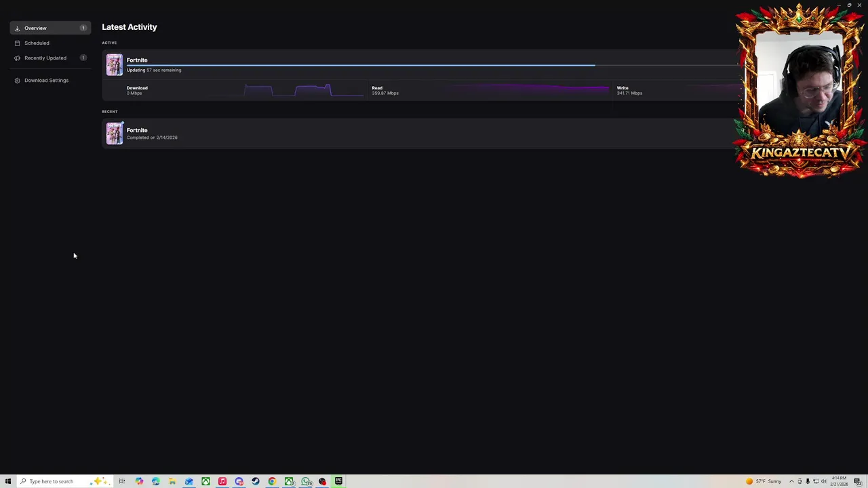Open the 57°F Sunny weather widget
Screen dimensions: 868x488
(764, 481)
